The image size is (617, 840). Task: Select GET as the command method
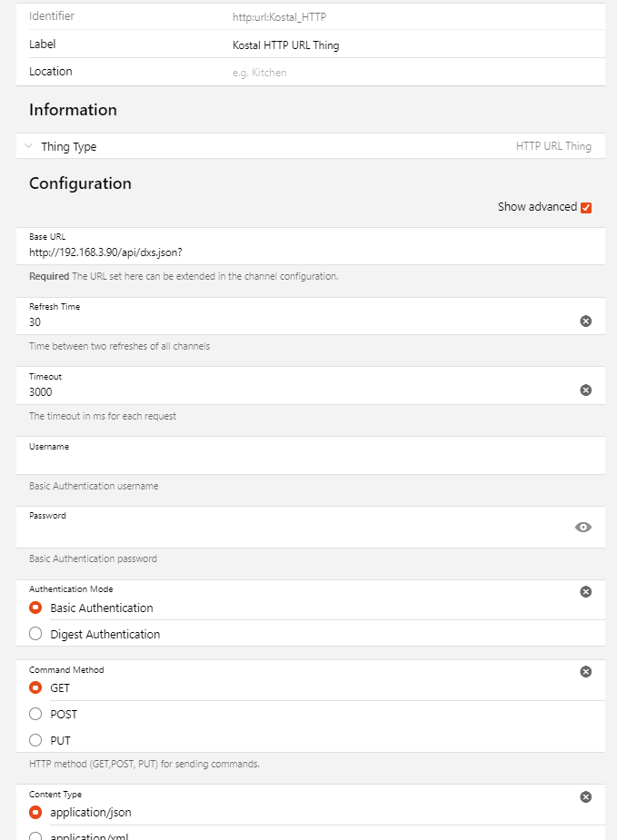[x=35, y=687]
